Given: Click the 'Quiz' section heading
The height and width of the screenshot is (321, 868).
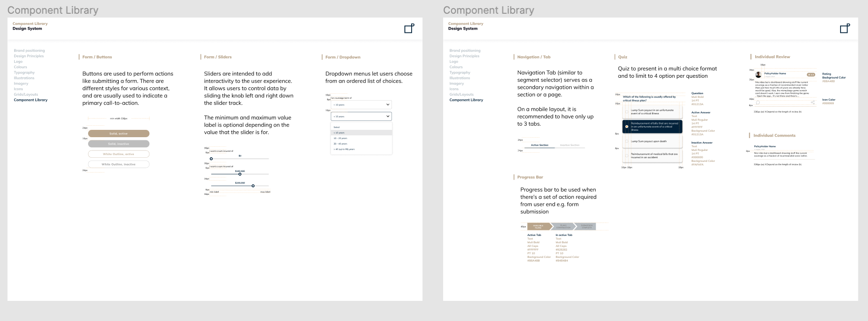Looking at the screenshot, I should (x=623, y=57).
